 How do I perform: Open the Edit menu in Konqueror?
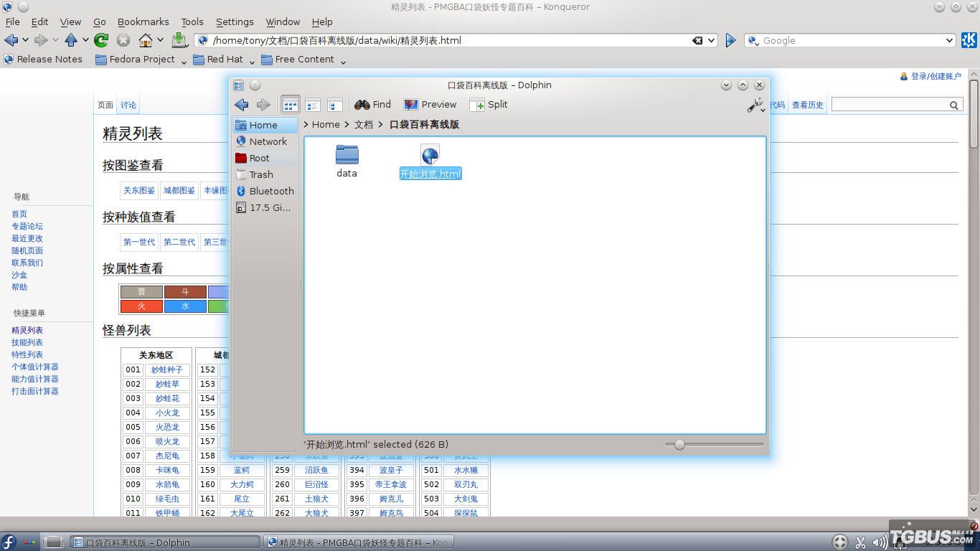(x=40, y=22)
